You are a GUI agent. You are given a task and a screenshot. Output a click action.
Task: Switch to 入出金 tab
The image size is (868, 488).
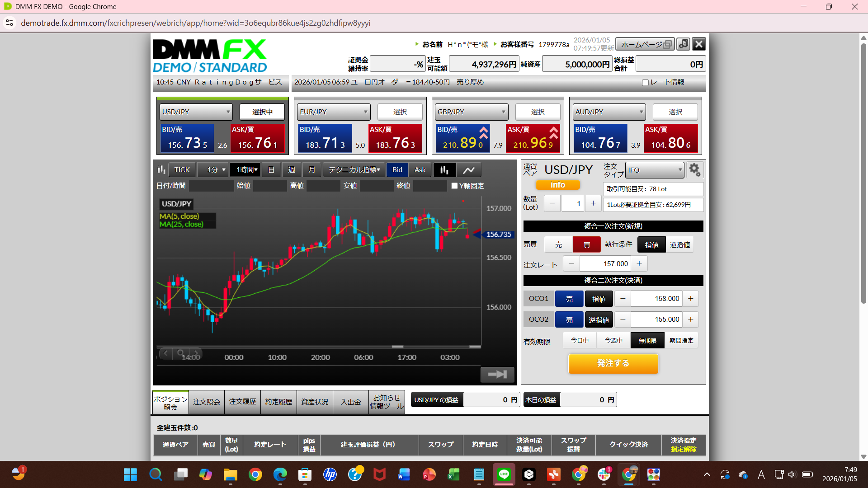(x=351, y=402)
